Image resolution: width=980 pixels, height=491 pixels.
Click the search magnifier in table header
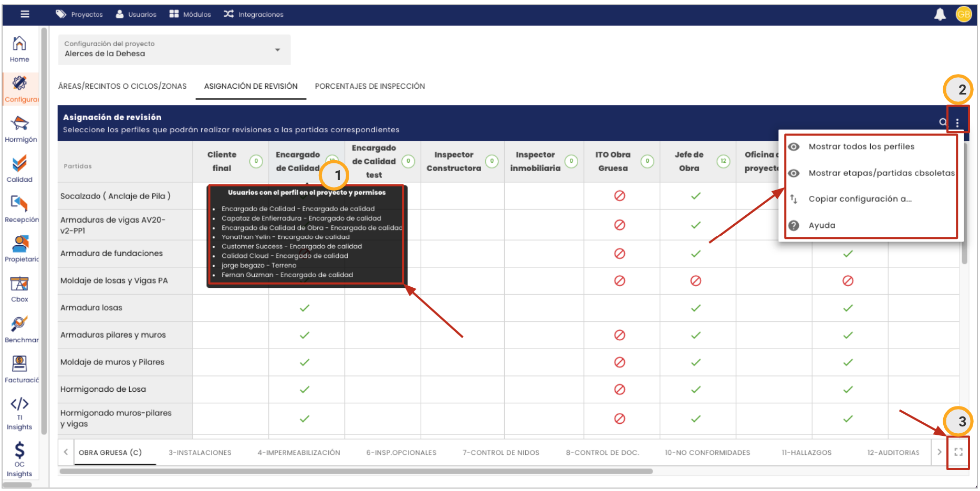pyautogui.click(x=943, y=122)
